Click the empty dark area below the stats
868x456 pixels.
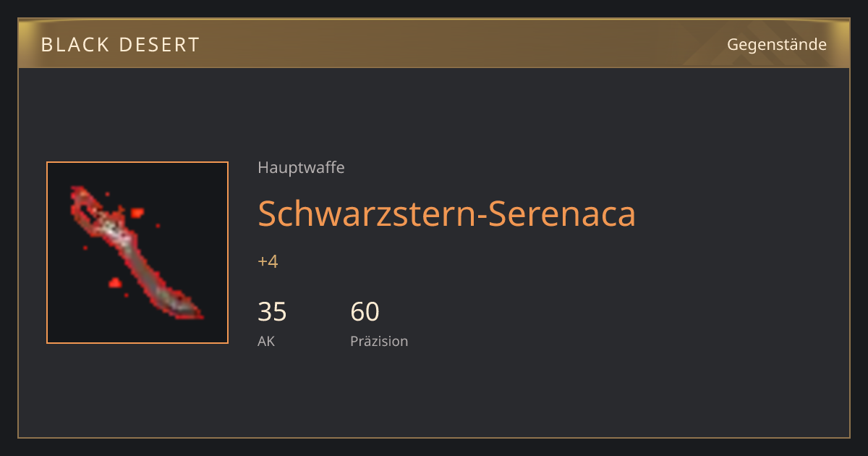[x=434, y=394]
